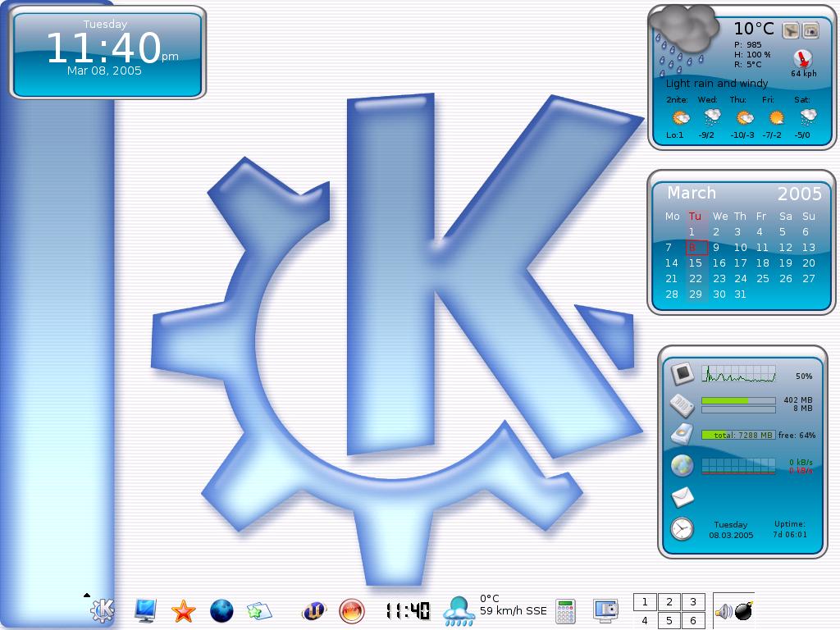Click the orange star panel icon
The height and width of the screenshot is (630, 840).
pos(183,610)
